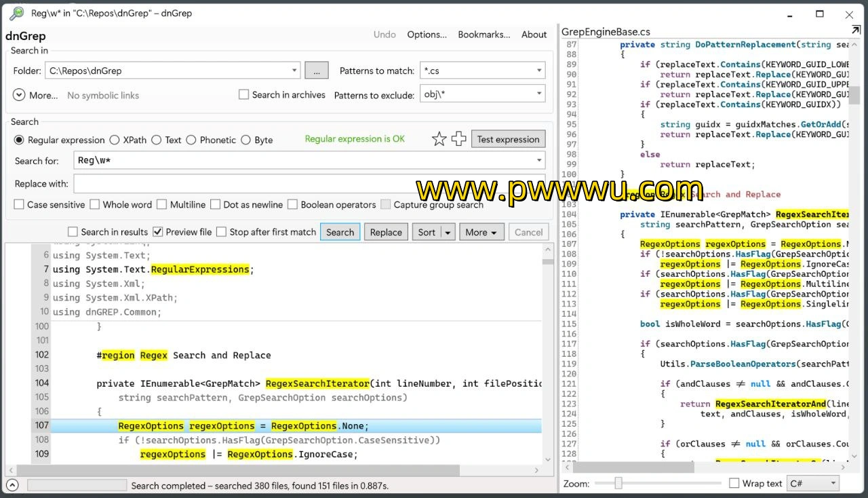The height and width of the screenshot is (498, 868).
Task: Click the preview pane vertical scrollbar
Action: pos(854,95)
